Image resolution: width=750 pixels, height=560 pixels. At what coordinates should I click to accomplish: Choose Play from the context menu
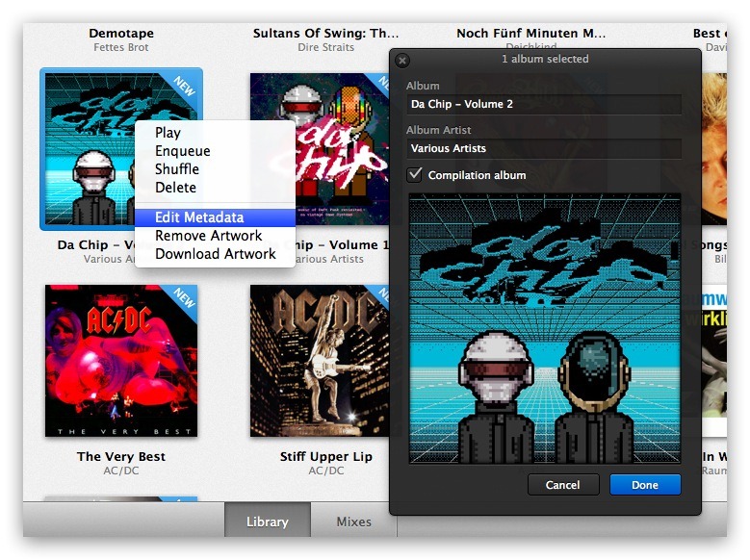coord(216,133)
